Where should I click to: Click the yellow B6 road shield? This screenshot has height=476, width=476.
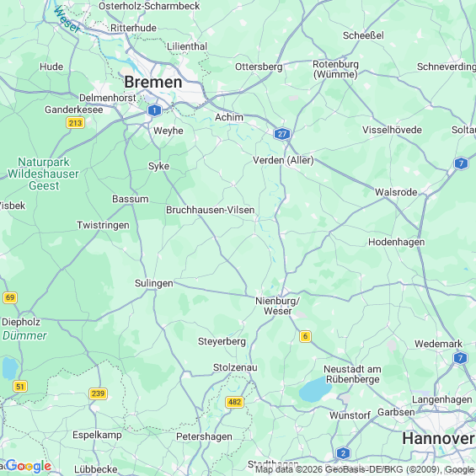pos(305,336)
